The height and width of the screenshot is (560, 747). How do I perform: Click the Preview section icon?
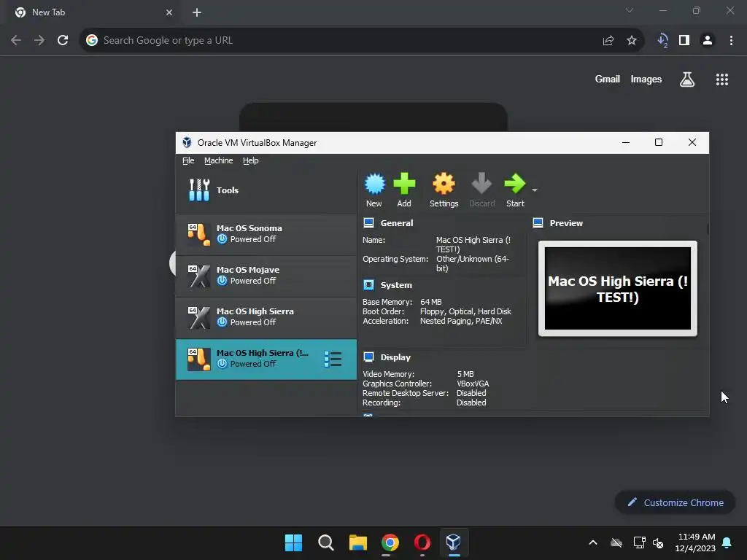pos(538,222)
